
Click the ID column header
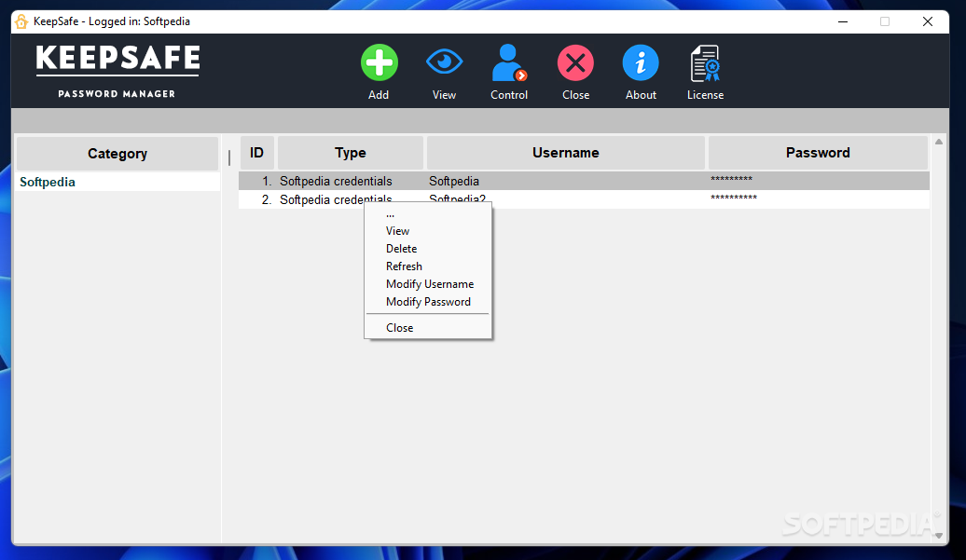point(256,153)
